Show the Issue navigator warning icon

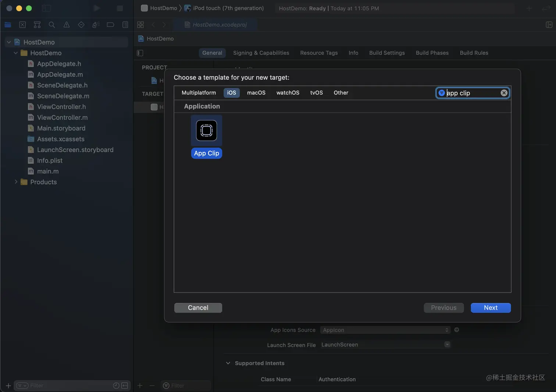(67, 25)
